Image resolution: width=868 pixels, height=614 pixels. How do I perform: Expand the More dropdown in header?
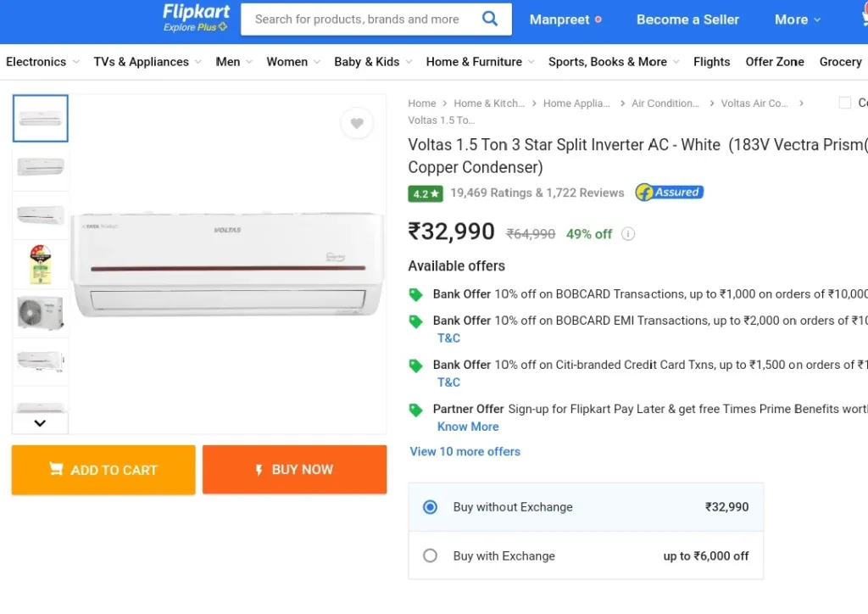[797, 20]
